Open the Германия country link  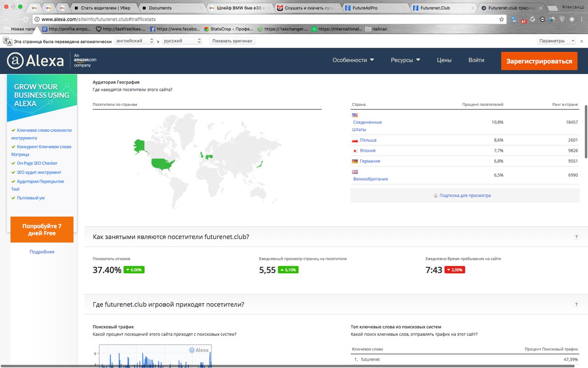tap(370, 161)
